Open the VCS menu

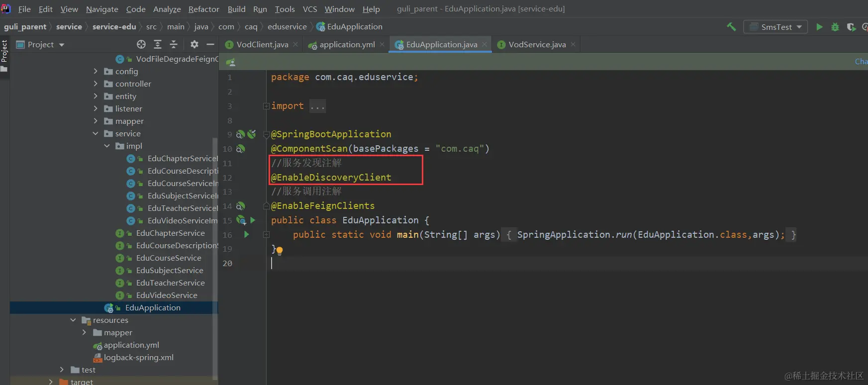(310, 9)
